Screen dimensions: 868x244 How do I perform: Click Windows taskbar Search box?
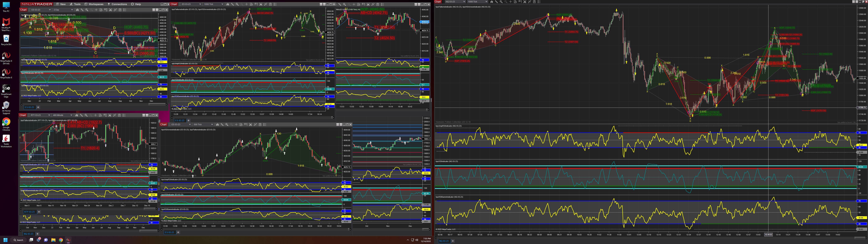[18, 240]
